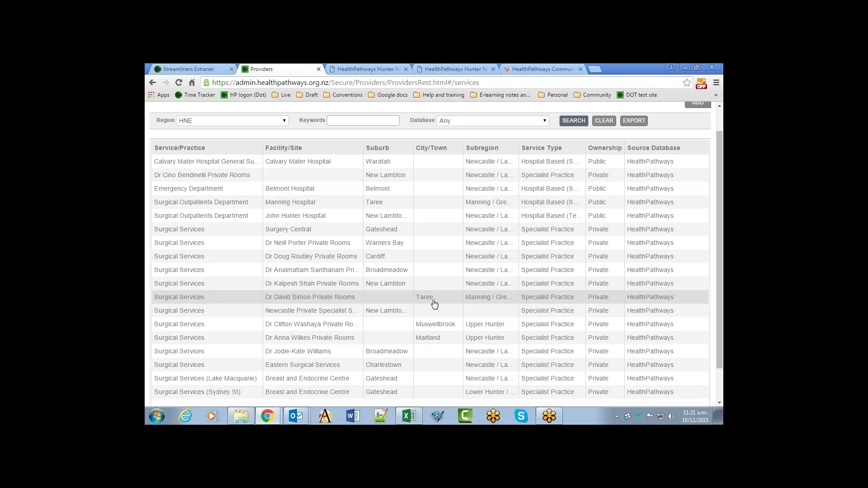Open Chrome menu hamburger icon
This screenshot has height=488, width=868.
click(x=716, y=83)
